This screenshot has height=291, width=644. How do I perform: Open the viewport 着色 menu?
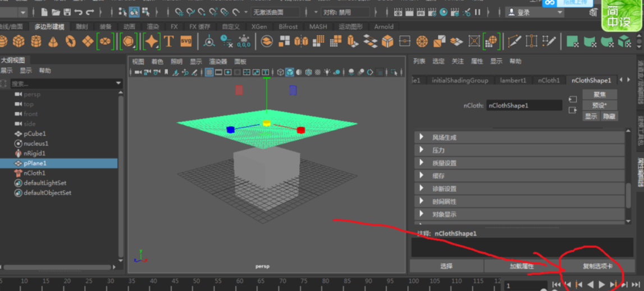coord(157,62)
